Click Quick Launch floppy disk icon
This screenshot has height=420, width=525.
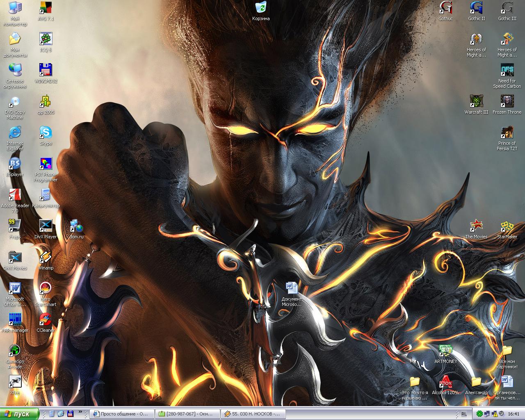(x=70, y=414)
